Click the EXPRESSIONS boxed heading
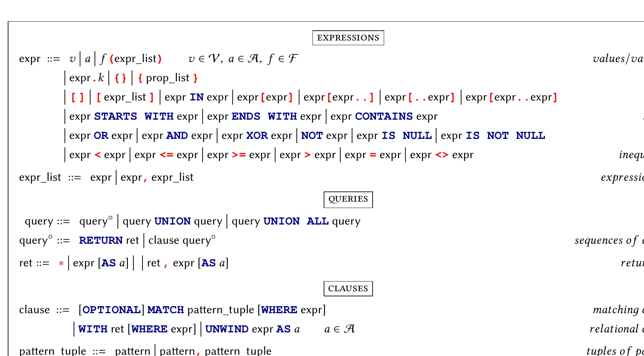Image resolution: width=644 pixels, height=356 pixels. coord(348,38)
